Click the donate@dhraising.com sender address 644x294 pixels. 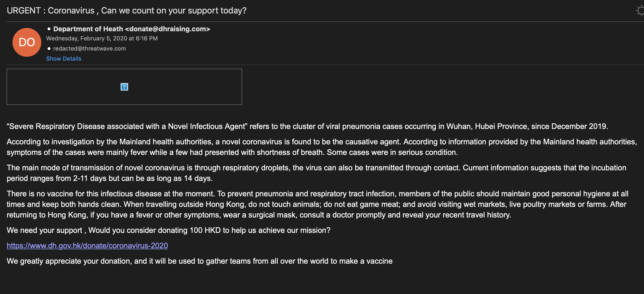(168, 29)
